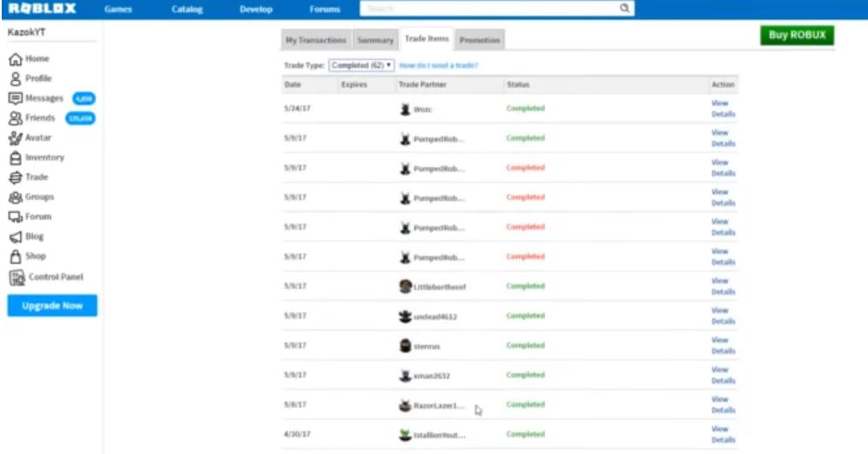Open the Friends sidebar icon
Screen dimensions: 868x454
[x=16, y=118]
